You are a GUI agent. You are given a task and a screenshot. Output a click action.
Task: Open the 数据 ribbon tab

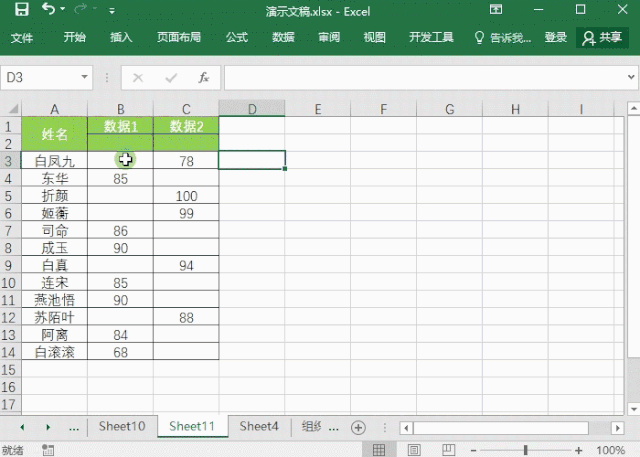pyautogui.click(x=283, y=38)
